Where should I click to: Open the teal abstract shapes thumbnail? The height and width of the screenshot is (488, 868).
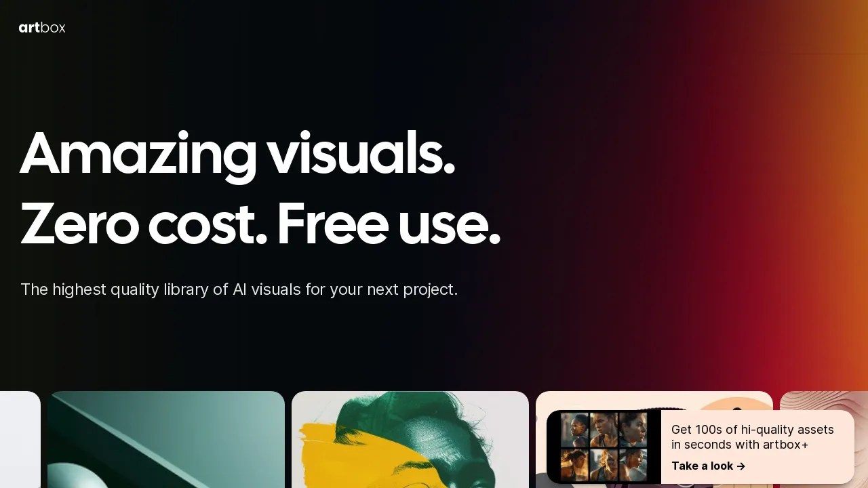pyautogui.click(x=166, y=439)
